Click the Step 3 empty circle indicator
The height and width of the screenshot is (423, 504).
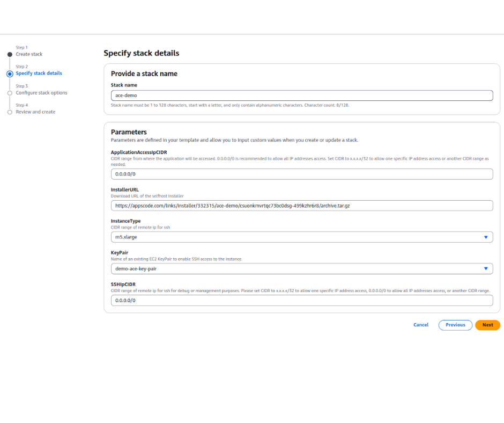pos(10,93)
